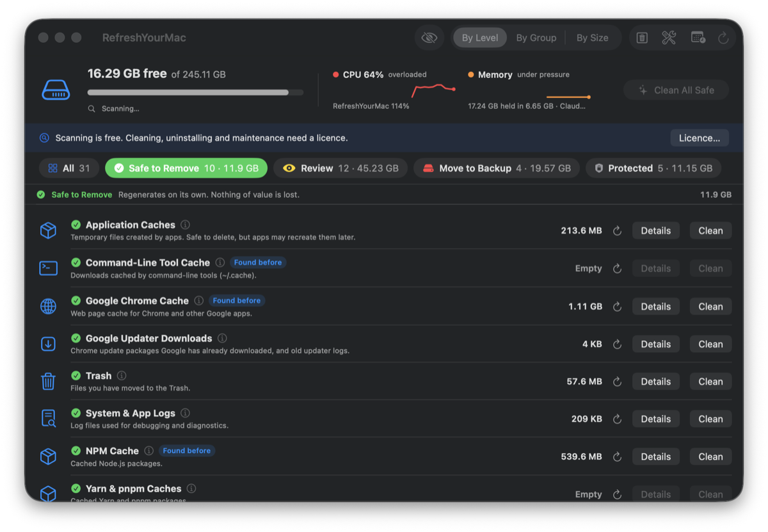Click the disk drive icon
Image resolution: width=768 pixels, height=532 pixels.
pyautogui.click(x=56, y=90)
